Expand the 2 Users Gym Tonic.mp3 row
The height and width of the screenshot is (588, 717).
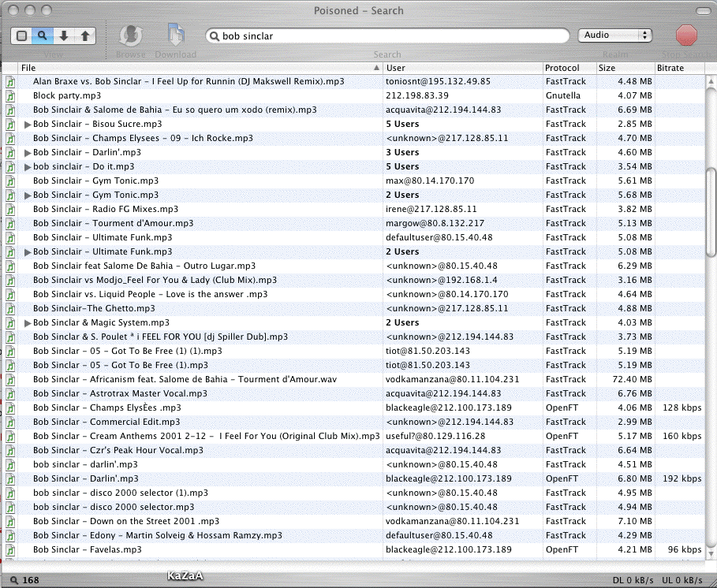(28, 195)
